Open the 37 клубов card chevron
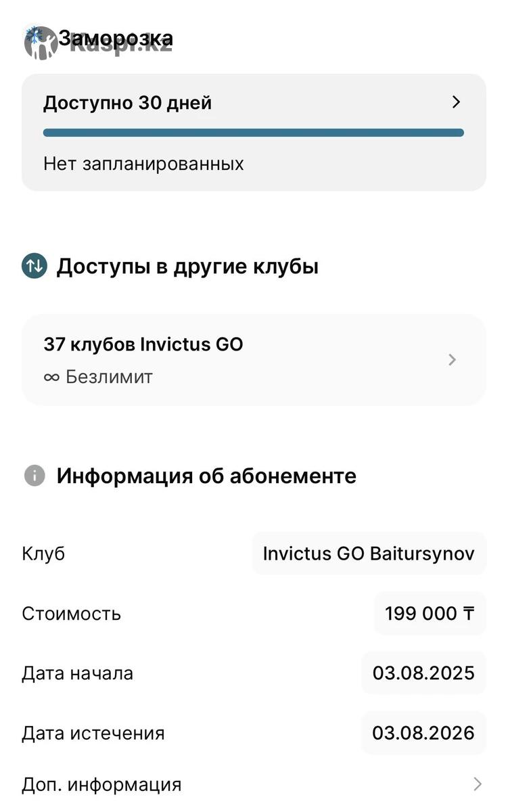Screen dimensions: 508x812 click(x=453, y=359)
